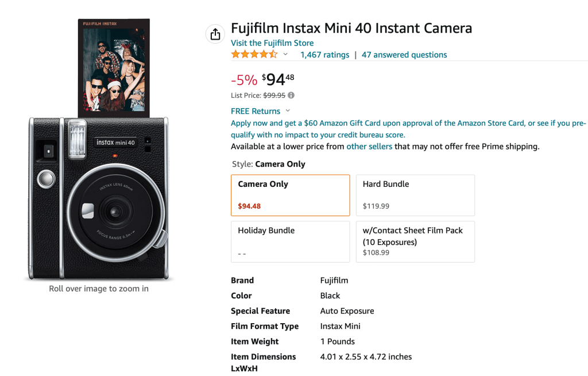
Task: Expand the FREE Returns chevron
Action: point(288,111)
